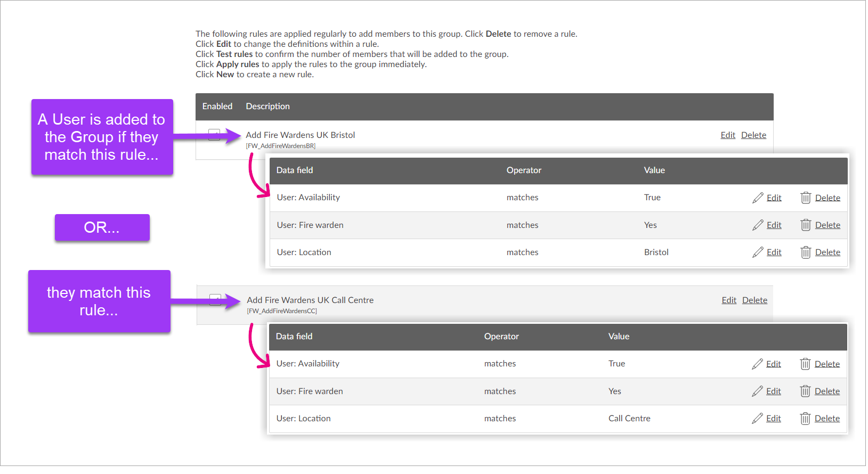The width and height of the screenshot is (868, 474).
Task: Delete the Add Fire Wardens UK Bristol rule
Action: (753, 135)
